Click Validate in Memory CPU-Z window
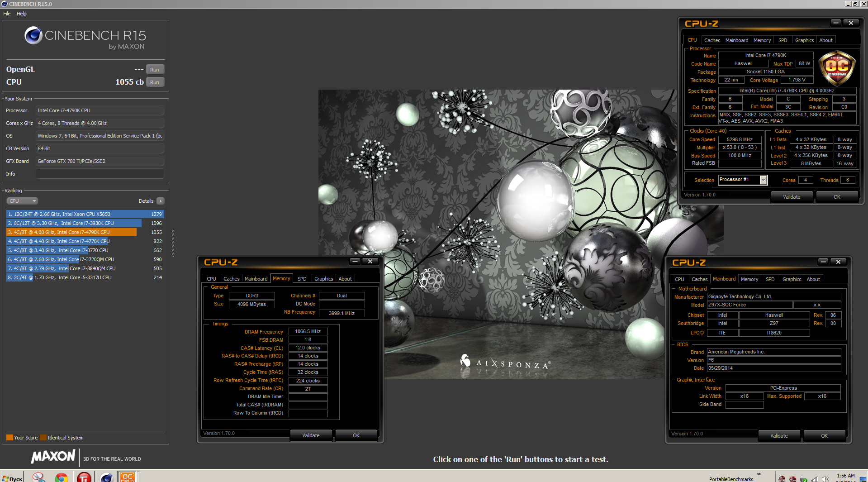Screen dimensions: 868x482 tap(311, 435)
